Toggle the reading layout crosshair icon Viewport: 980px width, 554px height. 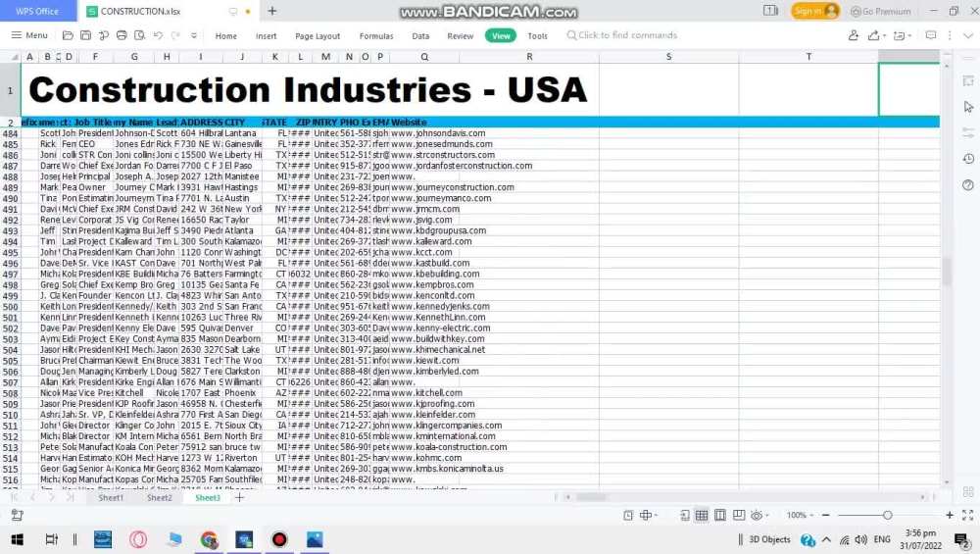click(649, 515)
